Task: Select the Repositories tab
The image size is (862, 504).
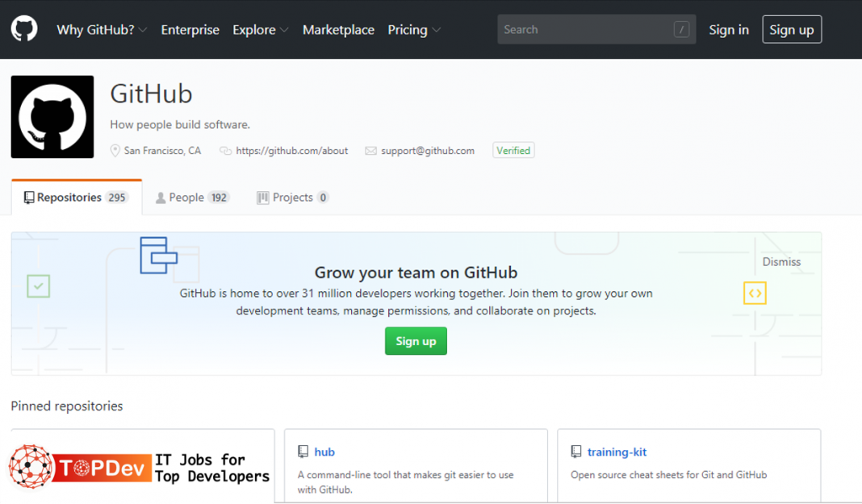Action: pos(76,198)
